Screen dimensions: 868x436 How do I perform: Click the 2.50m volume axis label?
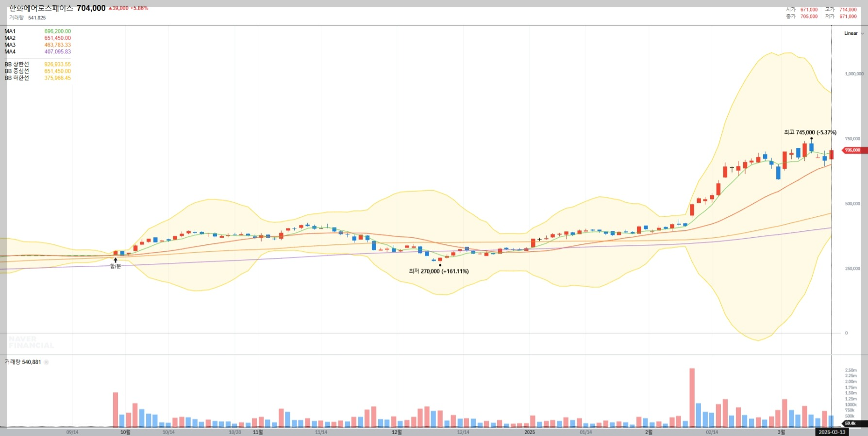[851, 370]
